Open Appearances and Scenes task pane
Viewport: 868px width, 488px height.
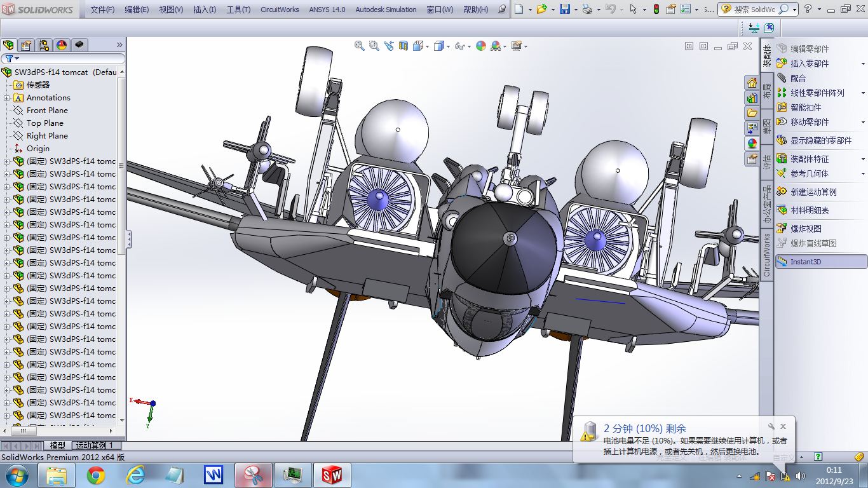[752, 144]
